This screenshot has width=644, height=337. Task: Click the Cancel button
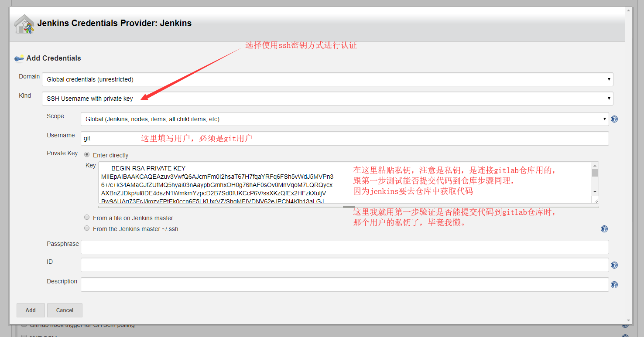[65, 310]
